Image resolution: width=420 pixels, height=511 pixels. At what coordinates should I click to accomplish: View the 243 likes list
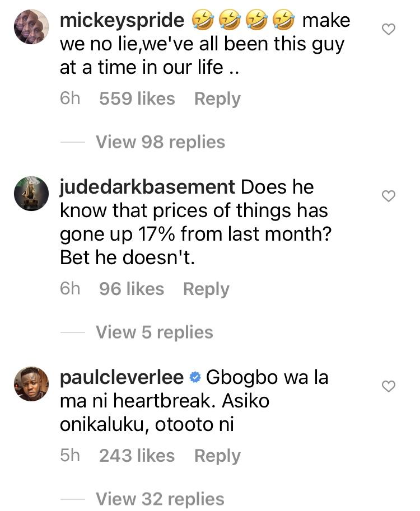click(x=137, y=456)
